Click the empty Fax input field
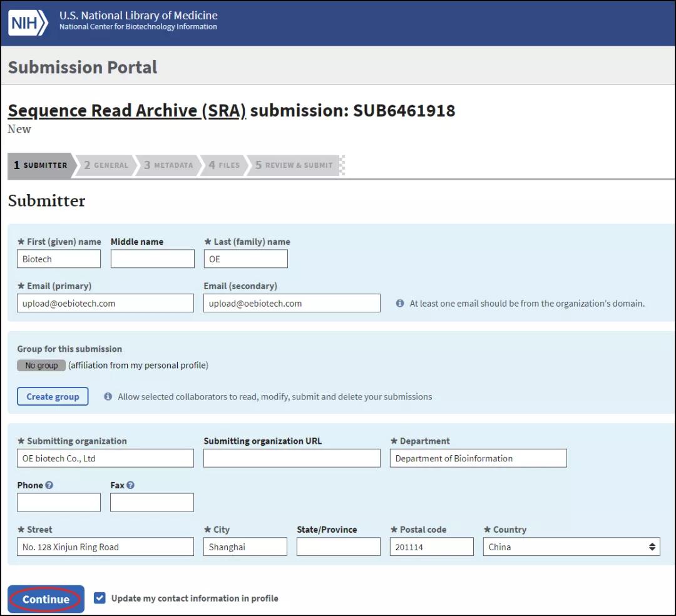The width and height of the screenshot is (676, 616). coord(151,502)
